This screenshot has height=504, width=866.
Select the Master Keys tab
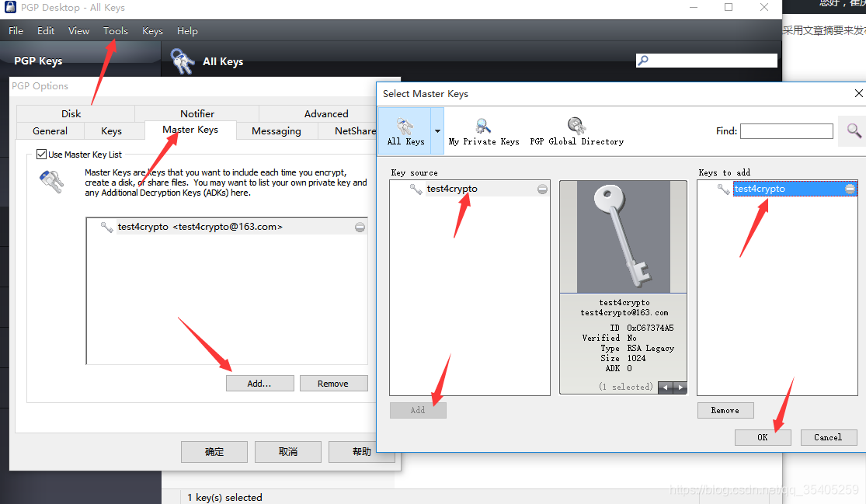pos(190,130)
